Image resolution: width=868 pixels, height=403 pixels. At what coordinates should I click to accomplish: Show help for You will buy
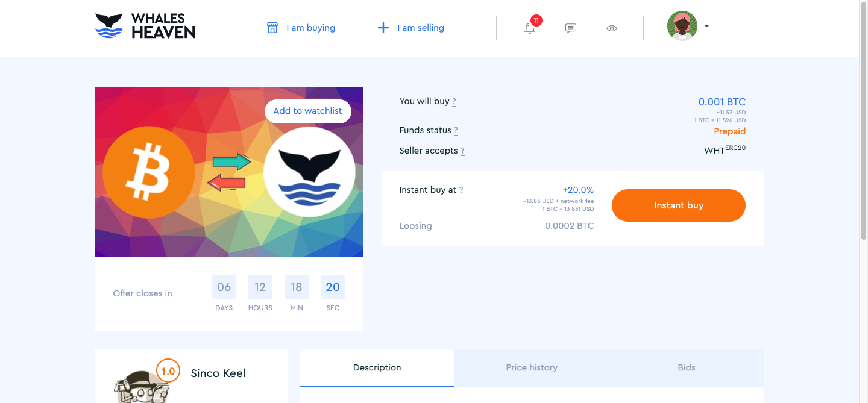pos(454,102)
